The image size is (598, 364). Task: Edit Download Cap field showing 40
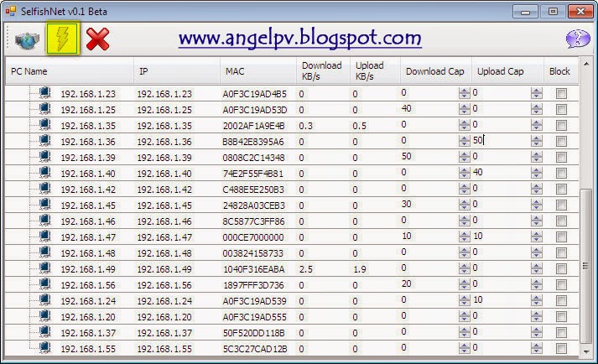[429, 109]
